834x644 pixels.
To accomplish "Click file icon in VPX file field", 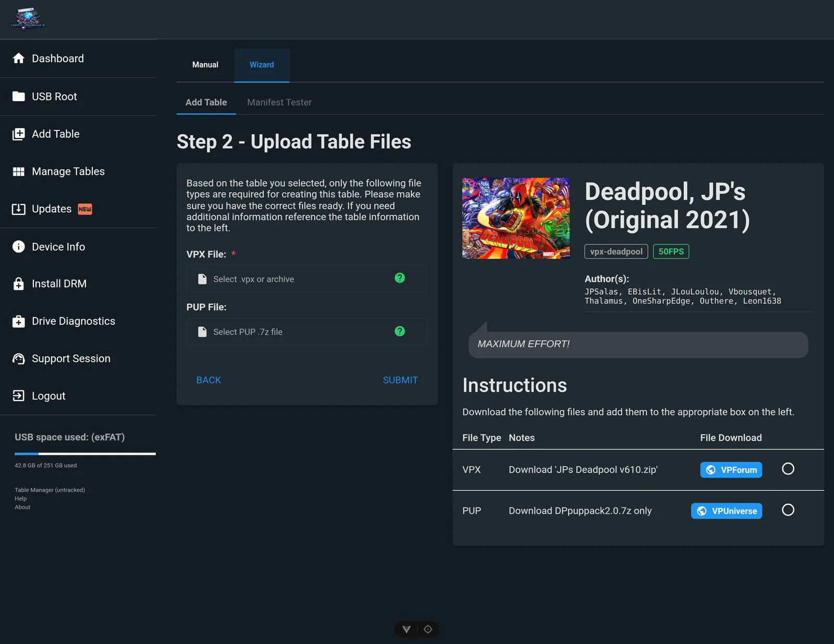I will click(x=202, y=279).
